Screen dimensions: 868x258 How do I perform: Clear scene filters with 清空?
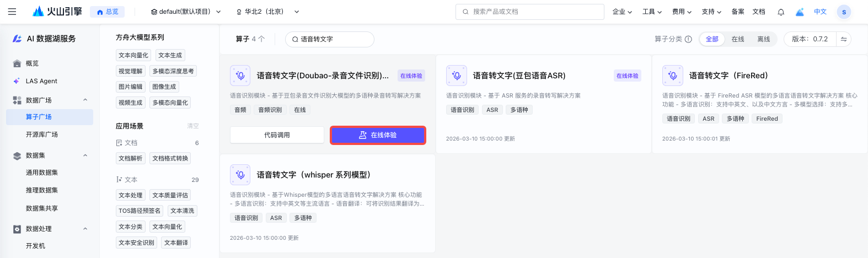(x=193, y=126)
